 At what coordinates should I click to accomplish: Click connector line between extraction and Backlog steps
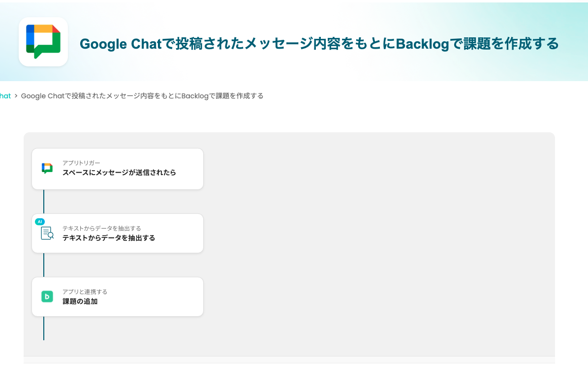(44, 265)
